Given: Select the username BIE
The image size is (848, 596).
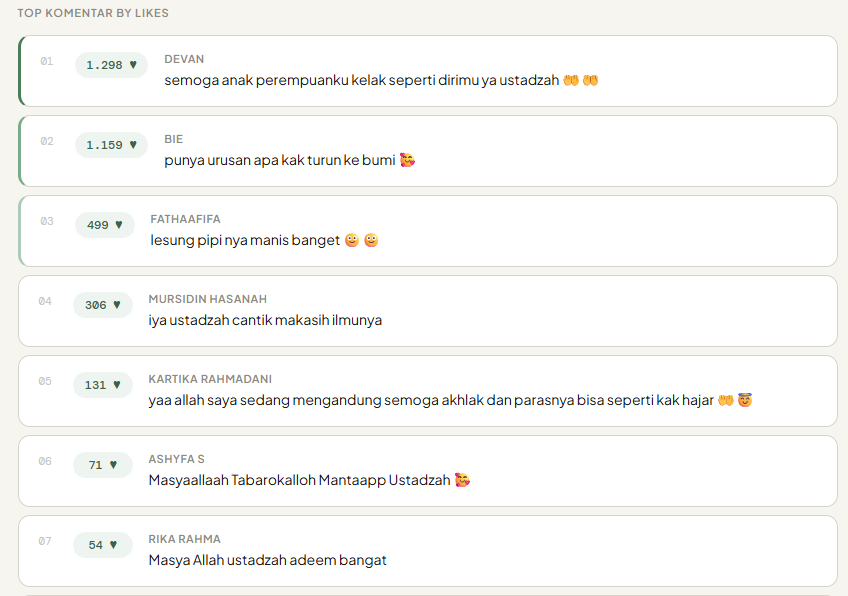Looking at the screenshot, I should [174, 139].
